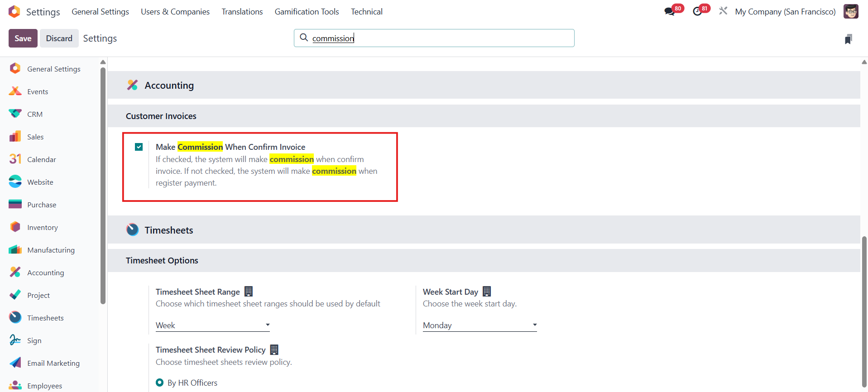Open CRM settings in sidebar
868x392 pixels.
[x=35, y=114]
